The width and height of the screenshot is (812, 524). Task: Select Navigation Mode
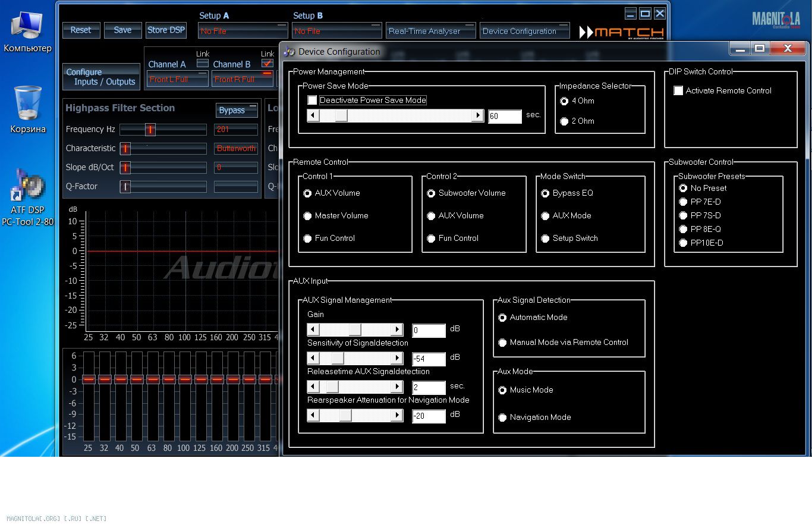pos(502,418)
